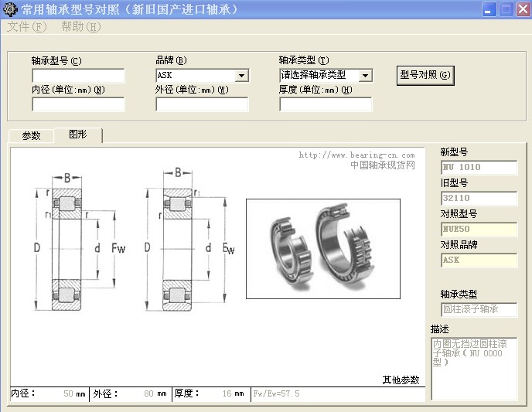Focus the 外径 (单位:mm) input field

pyautogui.click(x=203, y=104)
